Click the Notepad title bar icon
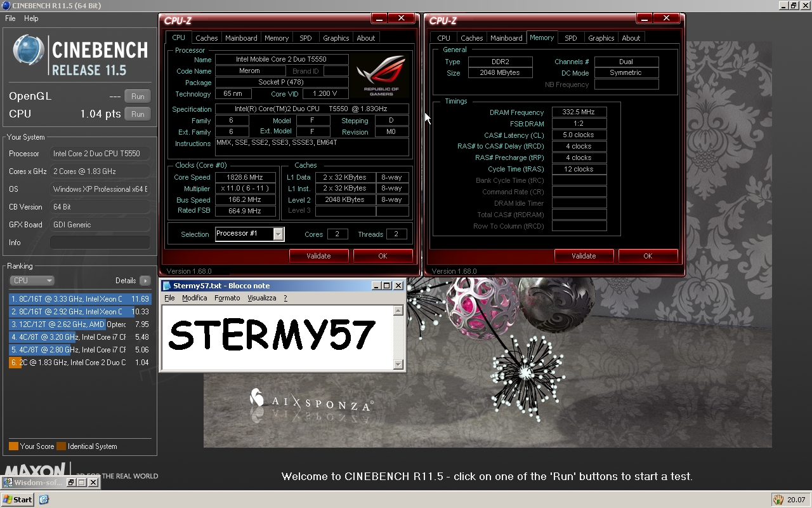Viewport: 812px width, 508px height. [x=167, y=286]
